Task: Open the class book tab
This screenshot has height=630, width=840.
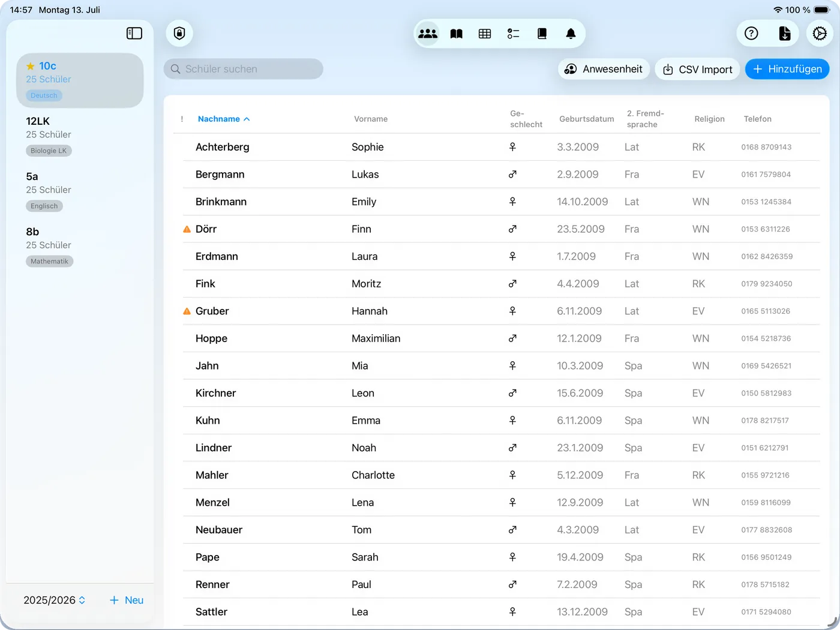Action: pyautogui.click(x=457, y=34)
